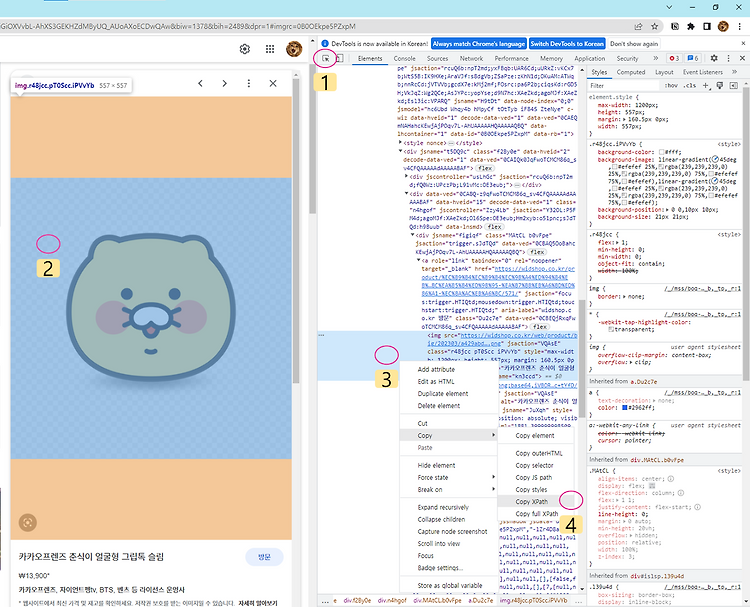Viewport: 750px width, 607px height.
Task: Expand Force state submenu
Action: pyautogui.click(x=448, y=477)
